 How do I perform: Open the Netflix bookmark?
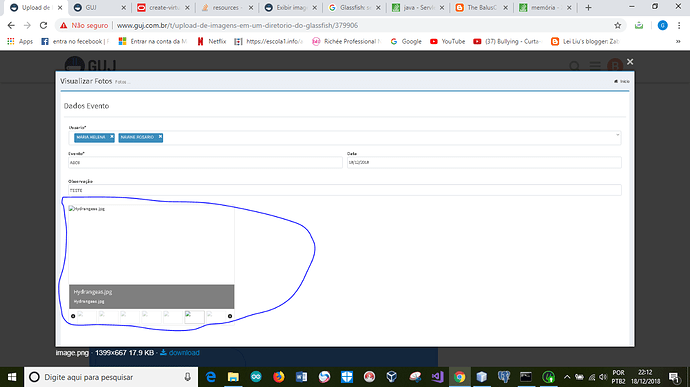pyautogui.click(x=212, y=41)
